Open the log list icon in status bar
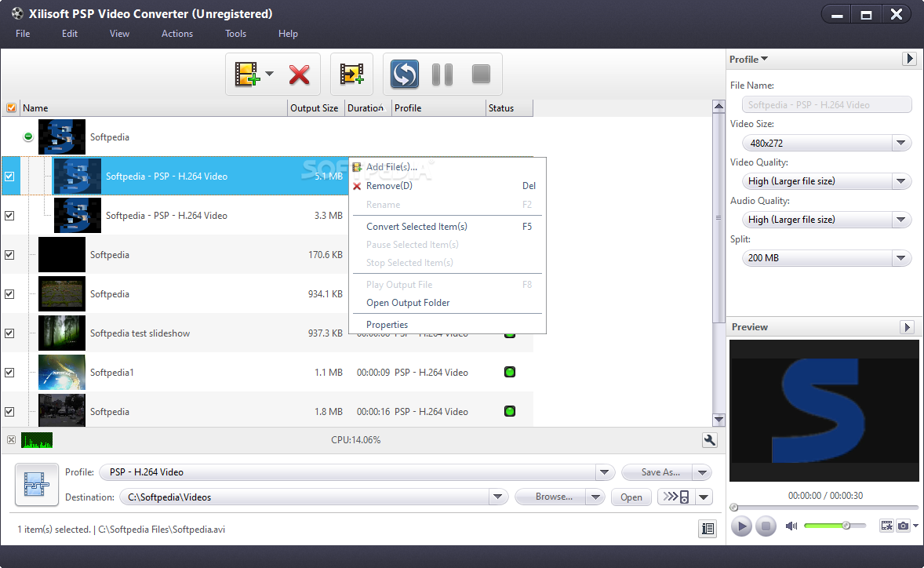This screenshot has height=568, width=924. coord(708,529)
